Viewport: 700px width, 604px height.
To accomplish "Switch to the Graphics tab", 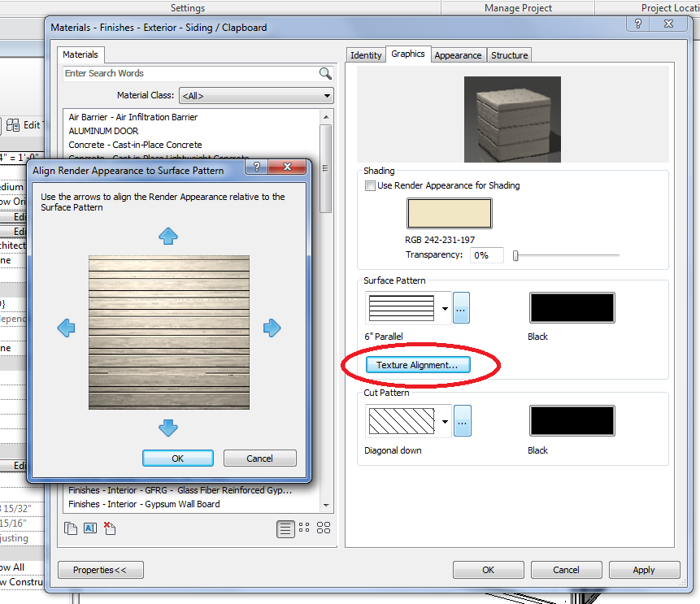I will click(x=408, y=54).
